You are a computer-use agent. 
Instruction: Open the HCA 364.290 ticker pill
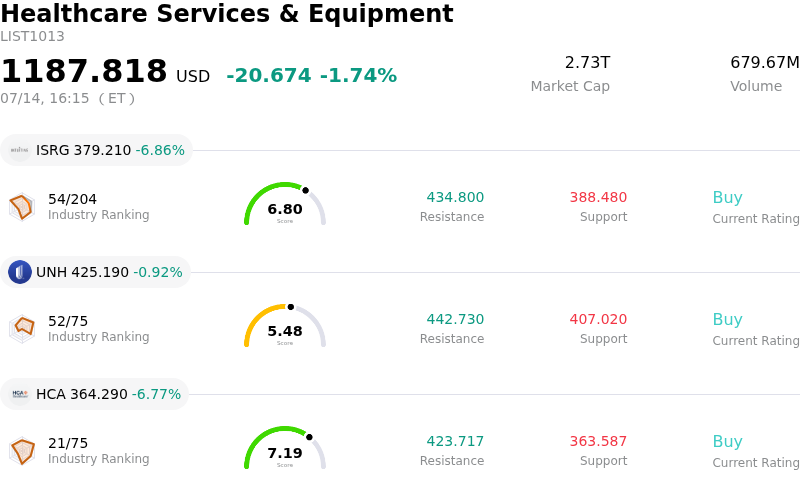coord(94,394)
